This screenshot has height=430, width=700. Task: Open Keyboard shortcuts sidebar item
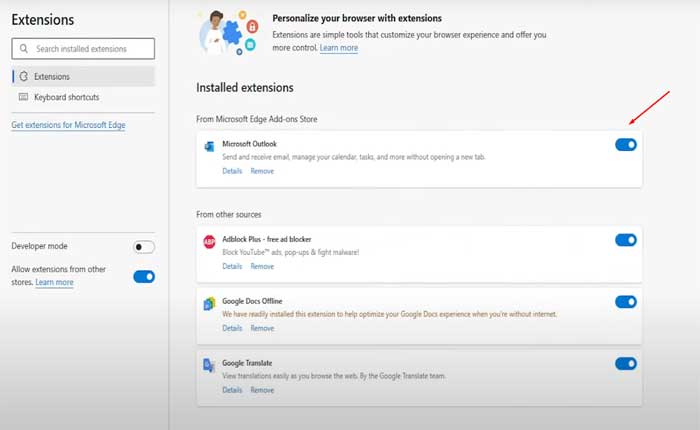pos(66,97)
